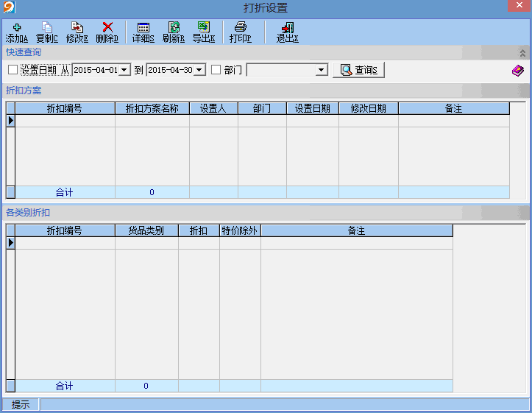Open the end date 2015-04-30 dropdown
532x413 pixels.
click(x=199, y=70)
